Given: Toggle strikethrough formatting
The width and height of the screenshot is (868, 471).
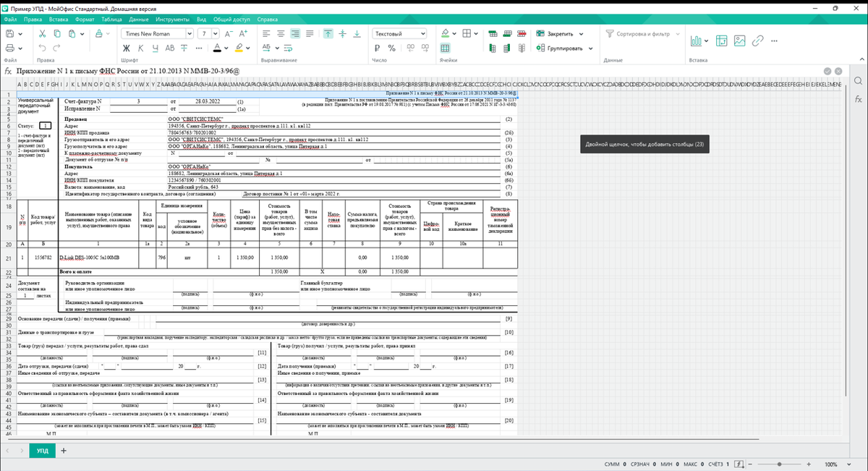Looking at the screenshot, I should pyautogui.click(x=185, y=48).
